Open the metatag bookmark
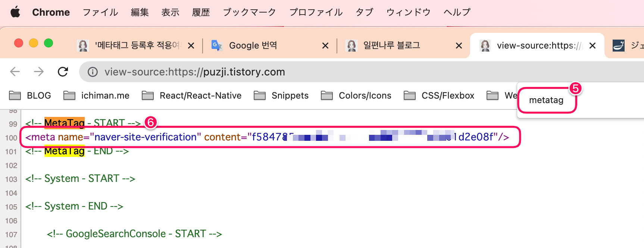 click(546, 100)
